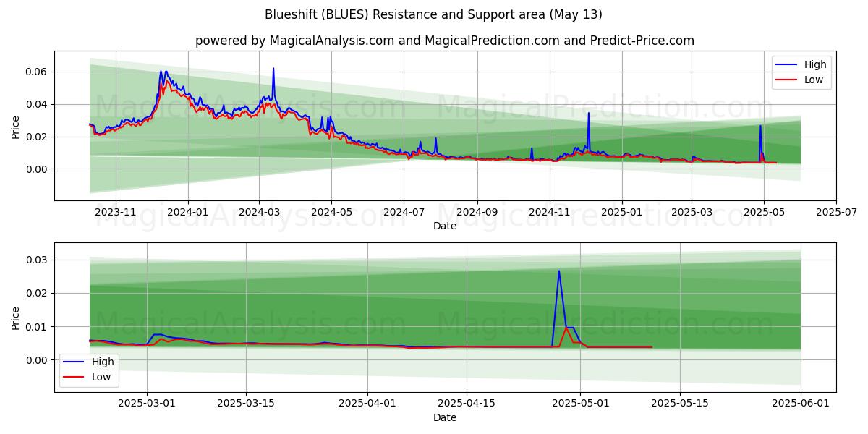
Task: Click the '2024-05' x-axis tick label
Action: [x=331, y=212]
